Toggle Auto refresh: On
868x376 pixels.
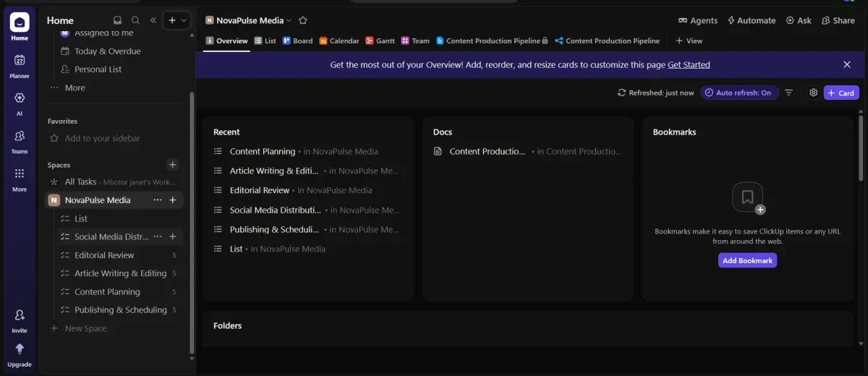[x=739, y=93]
